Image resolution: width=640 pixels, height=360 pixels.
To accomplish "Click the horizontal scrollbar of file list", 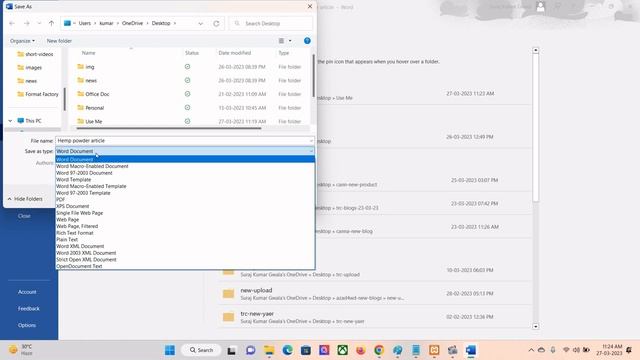I will tap(169, 128).
